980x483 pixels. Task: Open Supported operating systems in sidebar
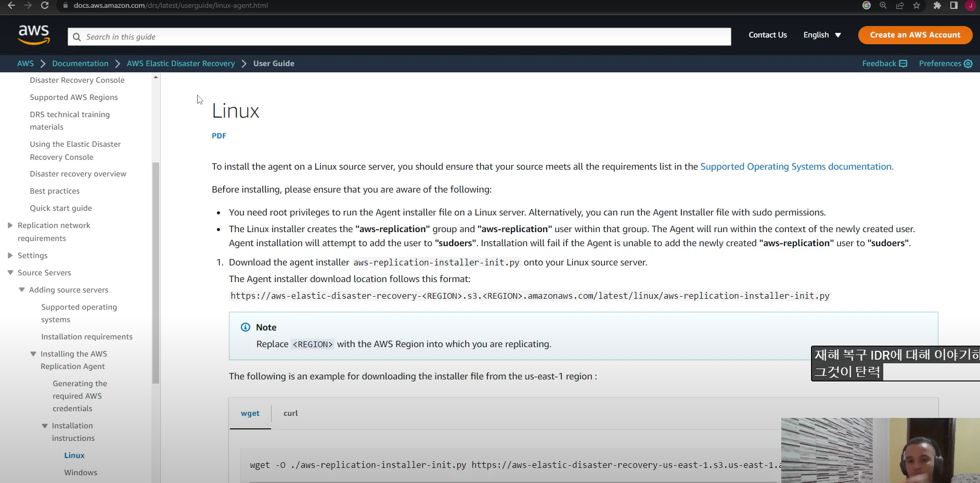pos(79,313)
